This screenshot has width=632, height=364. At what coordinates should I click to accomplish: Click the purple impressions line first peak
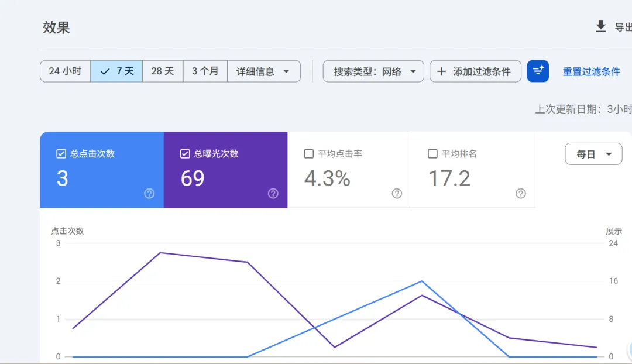160,253
